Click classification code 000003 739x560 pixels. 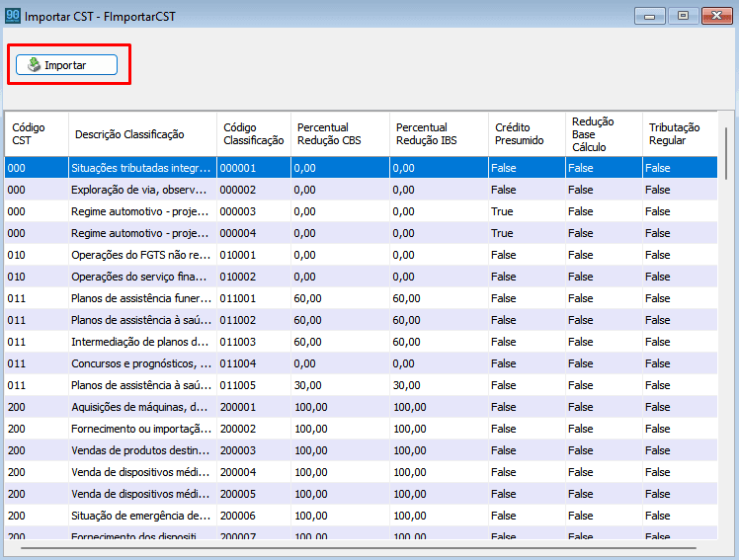[x=237, y=211]
